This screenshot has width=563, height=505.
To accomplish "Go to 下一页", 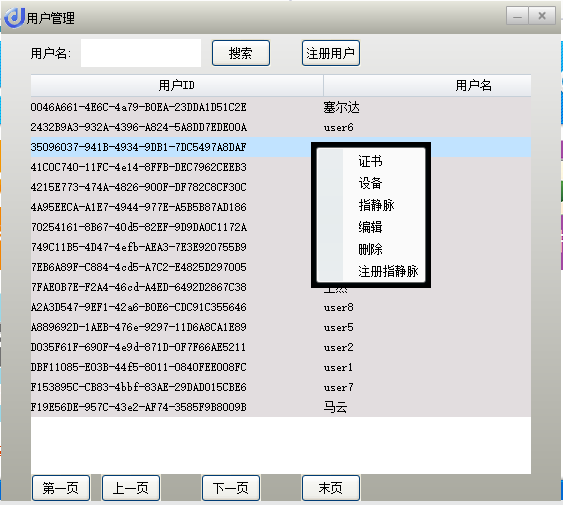I will [231, 488].
